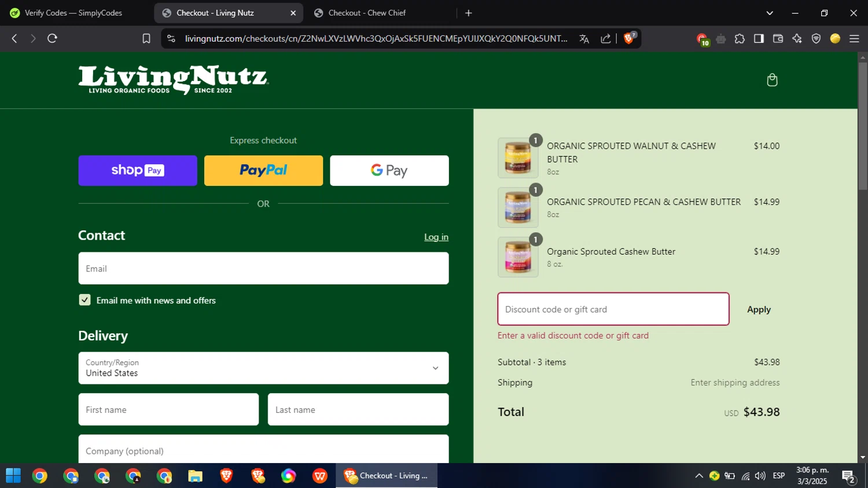This screenshot has height=488, width=868.
Task: Show hidden system tray icons
Action: tap(699, 476)
